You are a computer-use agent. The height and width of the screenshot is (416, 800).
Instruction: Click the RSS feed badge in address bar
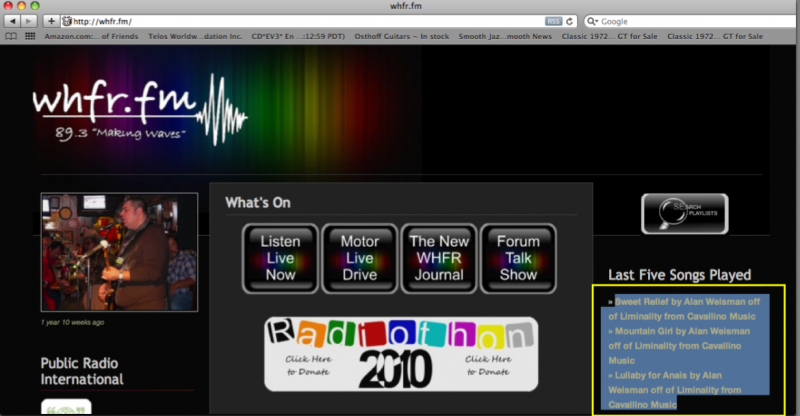[552, 21]
